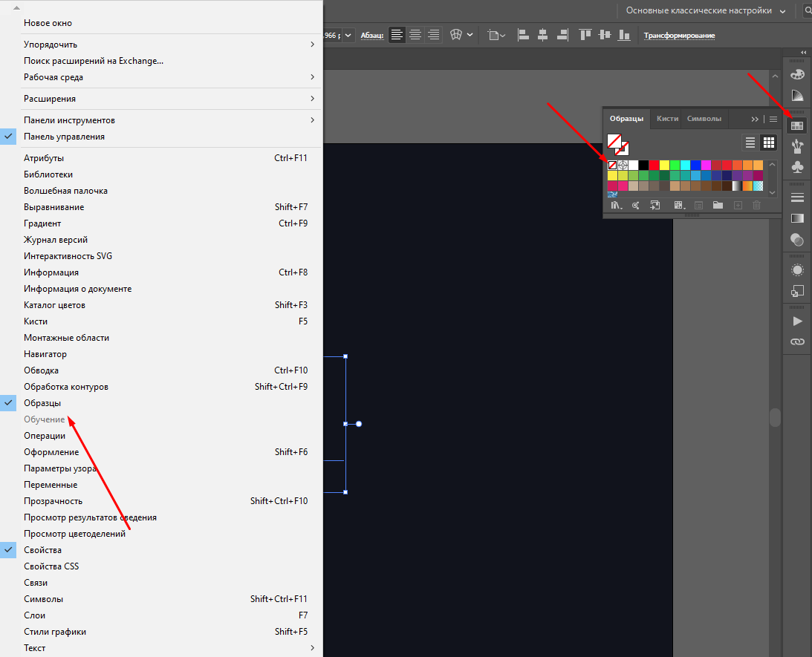
Task: Click Add selected swatch to library icon
Action: click(x=655, y=206)
